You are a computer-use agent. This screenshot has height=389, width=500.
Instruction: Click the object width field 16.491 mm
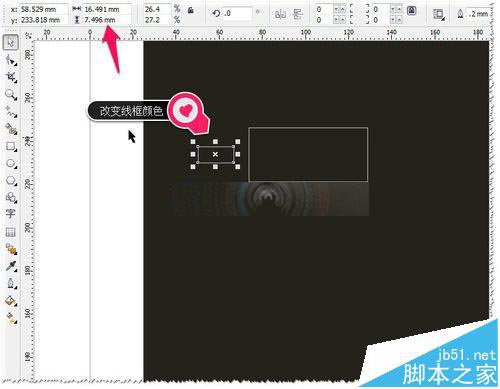pos(107,9)
